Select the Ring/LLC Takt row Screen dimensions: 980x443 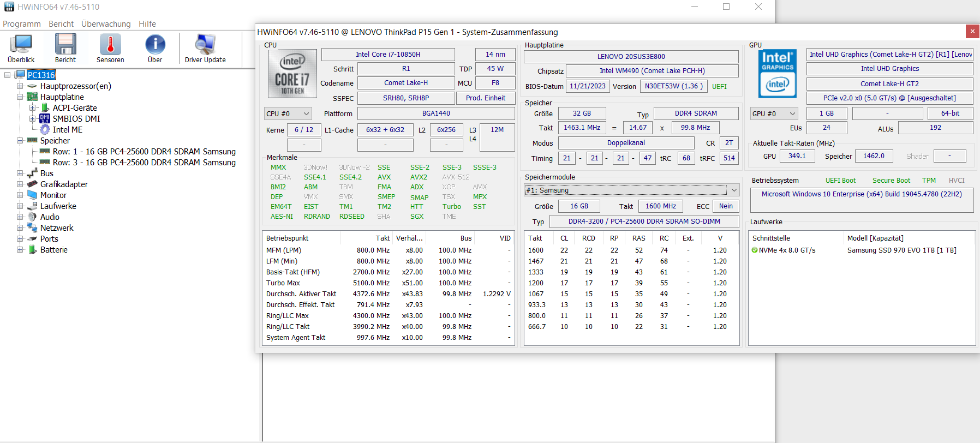coord(389,327)
